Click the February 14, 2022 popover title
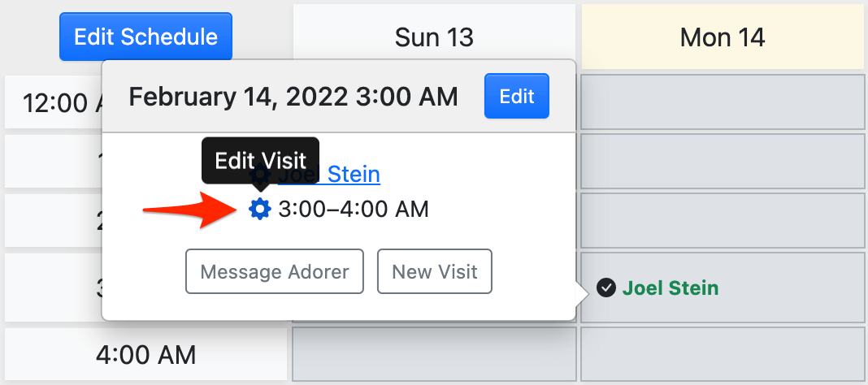Image resolution: width=868 pixels, height=385 pixels. [293, 97]
